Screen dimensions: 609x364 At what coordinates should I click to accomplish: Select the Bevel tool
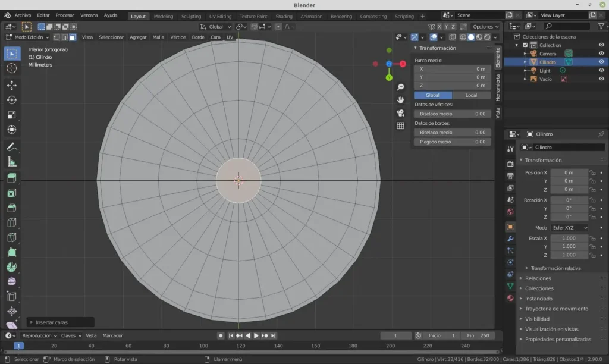point(12,208)
